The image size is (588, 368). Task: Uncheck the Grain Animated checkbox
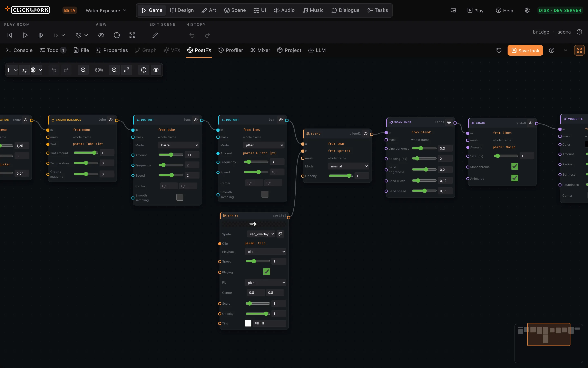pyautogui.click(x=515, y=178)
